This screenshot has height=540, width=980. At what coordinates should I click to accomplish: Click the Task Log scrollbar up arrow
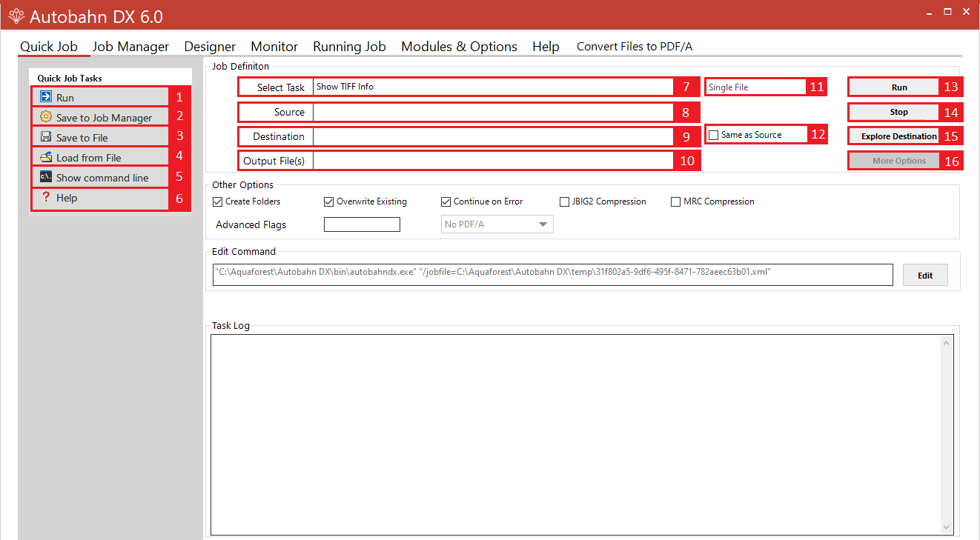pos(947,343)
